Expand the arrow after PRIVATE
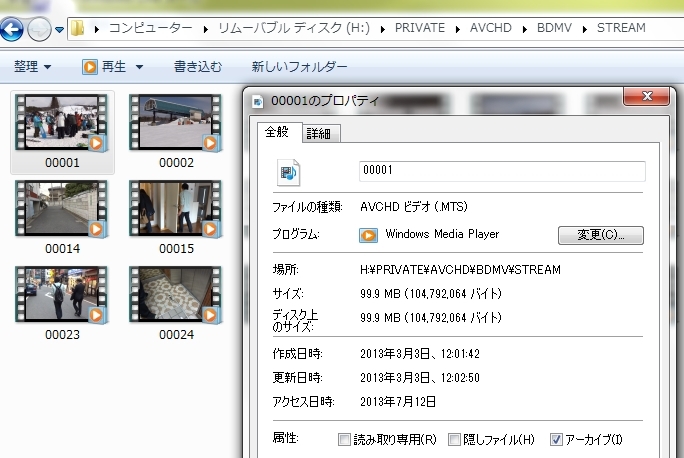The height and width of the screenshot is (458, 684). click(458, 29)
